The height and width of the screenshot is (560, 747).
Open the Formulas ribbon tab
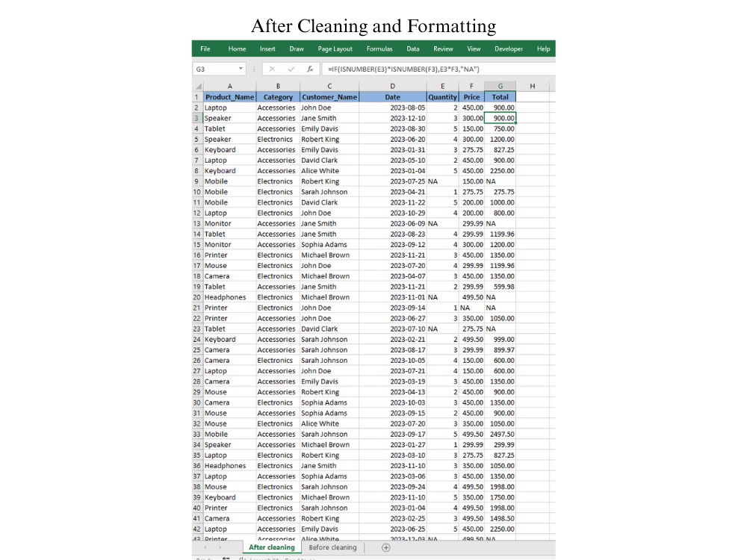click(379, 49)
